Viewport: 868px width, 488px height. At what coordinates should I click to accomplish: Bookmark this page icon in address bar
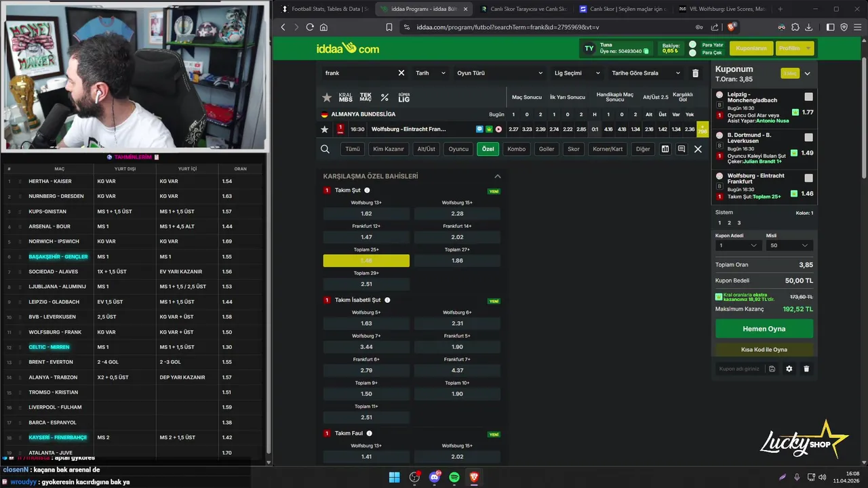click(389, 27)
